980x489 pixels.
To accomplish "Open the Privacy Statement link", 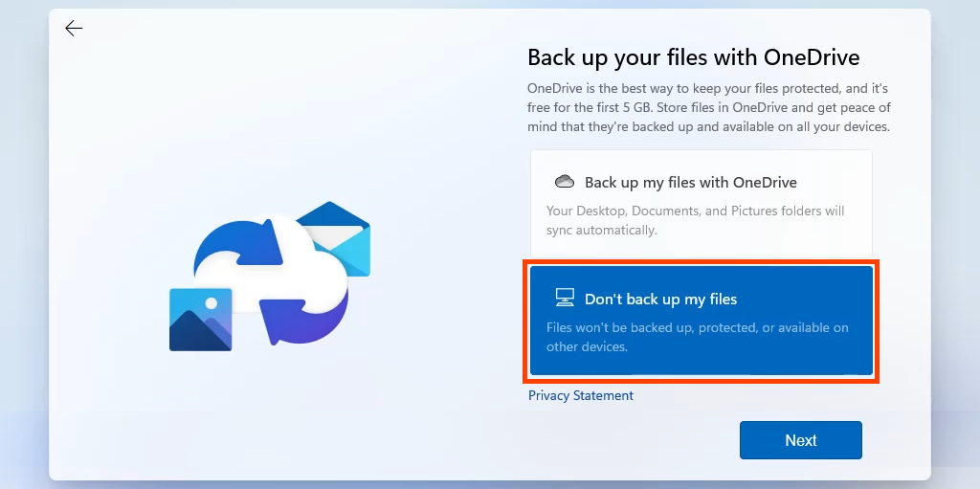I will 581,395.
